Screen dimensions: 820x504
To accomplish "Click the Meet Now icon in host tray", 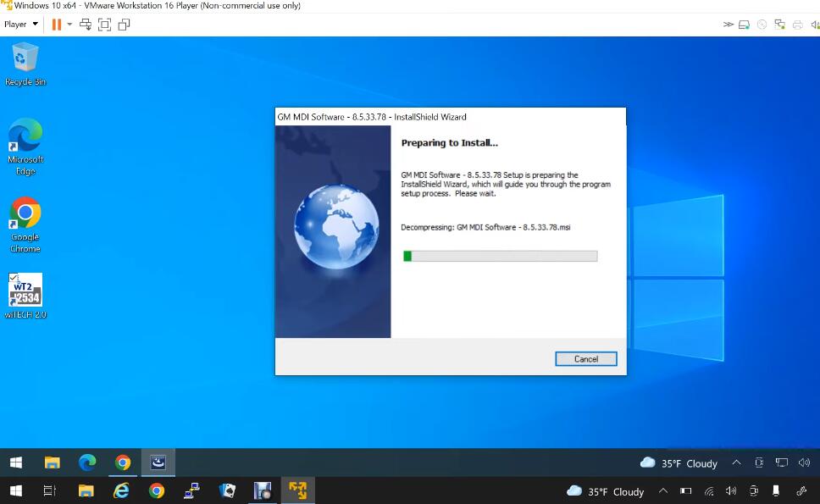I will pos(754,491).
